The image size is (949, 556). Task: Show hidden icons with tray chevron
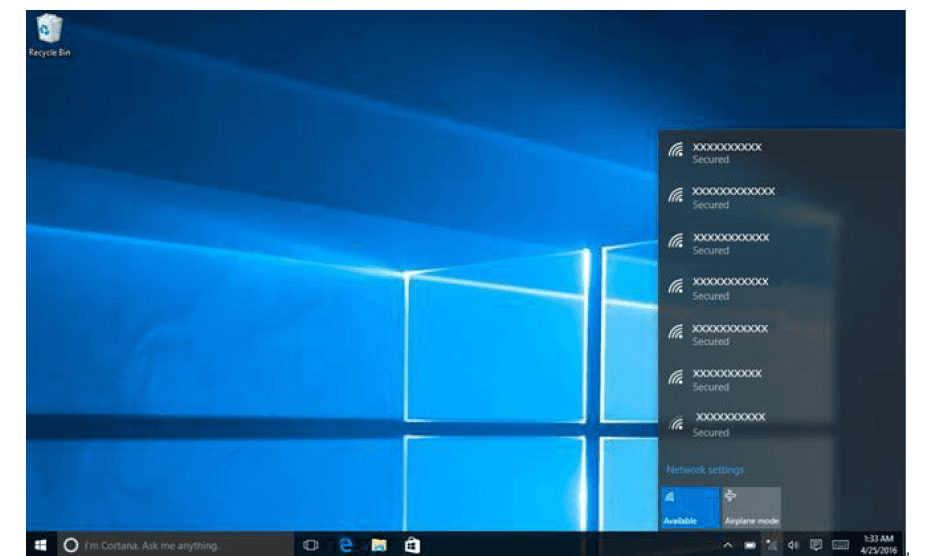coord(728,545)
